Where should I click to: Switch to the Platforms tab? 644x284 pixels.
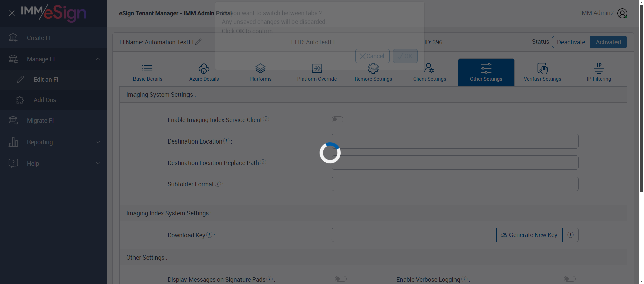pyautogui.click(x=260, y=72)
